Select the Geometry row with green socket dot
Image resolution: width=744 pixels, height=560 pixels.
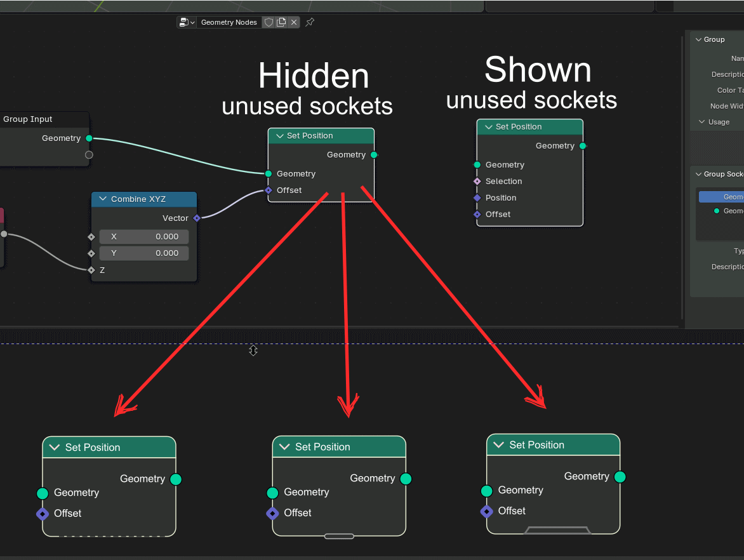721,211
